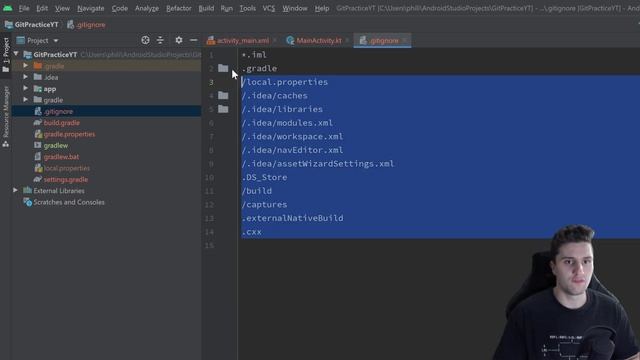
Task: Click '.externalNativeBuild' line in editor
Action: tap(292, 218)
